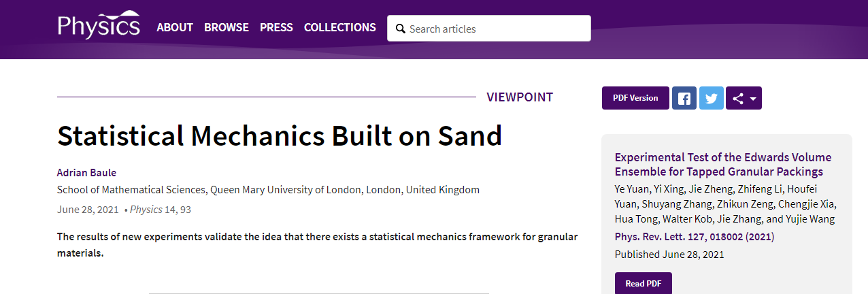Click the related paper's author list

click(x=725, y=203)
